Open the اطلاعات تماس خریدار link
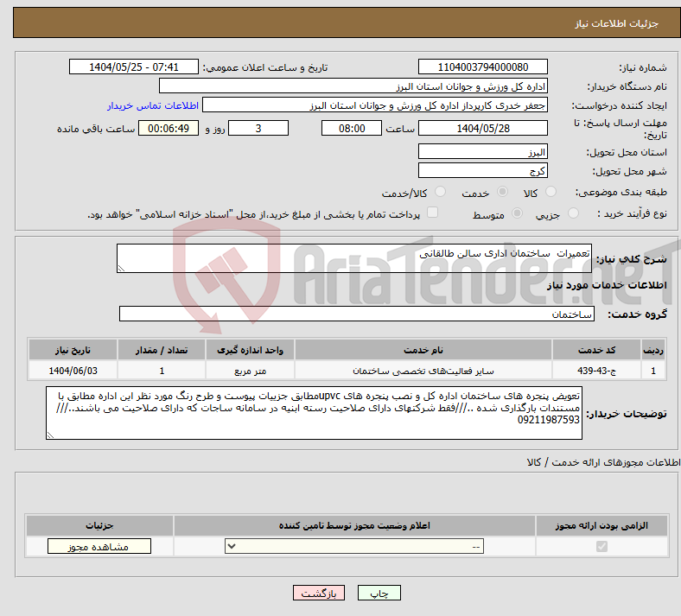This screenshot has width=681, height=616. point(153,105)
